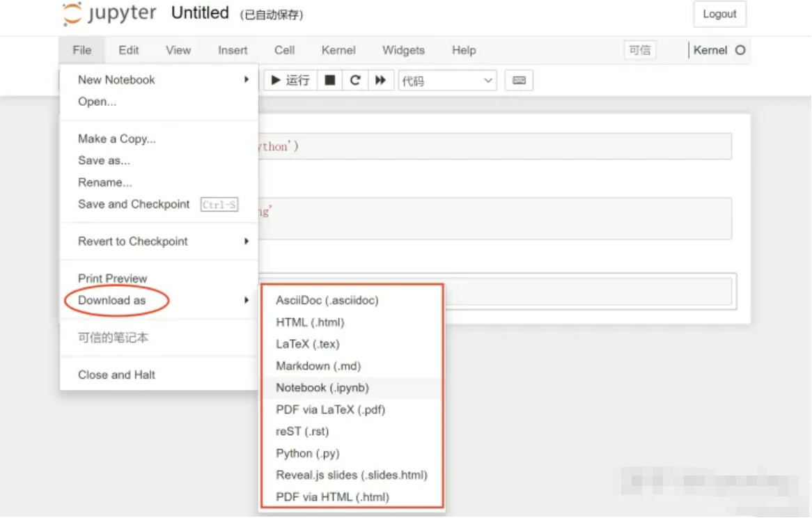Open the Widgets menu
The height and width of the screenshot is (518, 812).
(403, 50)
